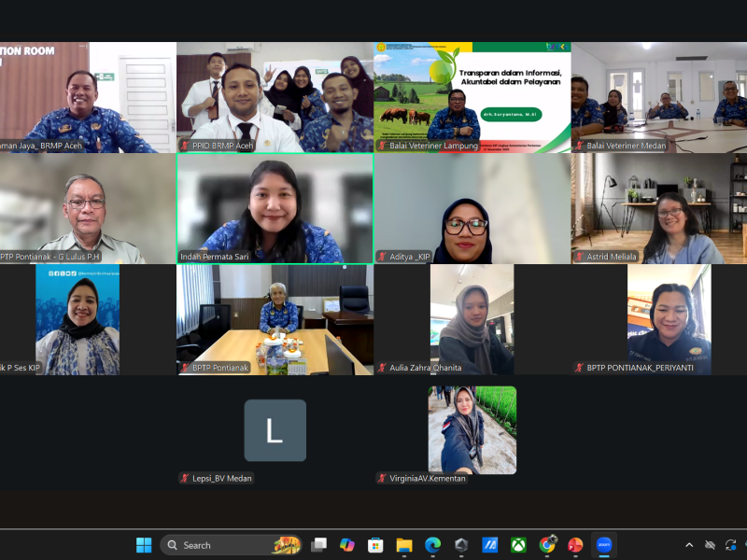
Task: Open Google Chrome from the taskbar
Action: coord(547,545)
